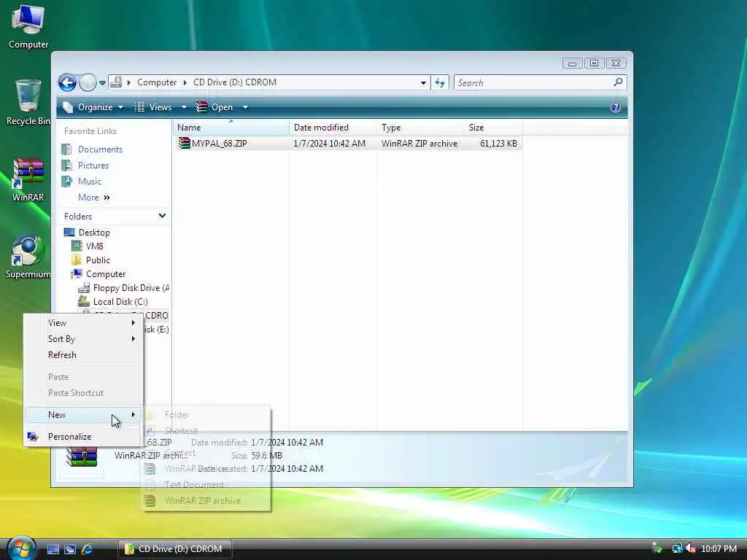Choose Personalize from the context menu
This screenshot has width=747, height=560.
83,437
